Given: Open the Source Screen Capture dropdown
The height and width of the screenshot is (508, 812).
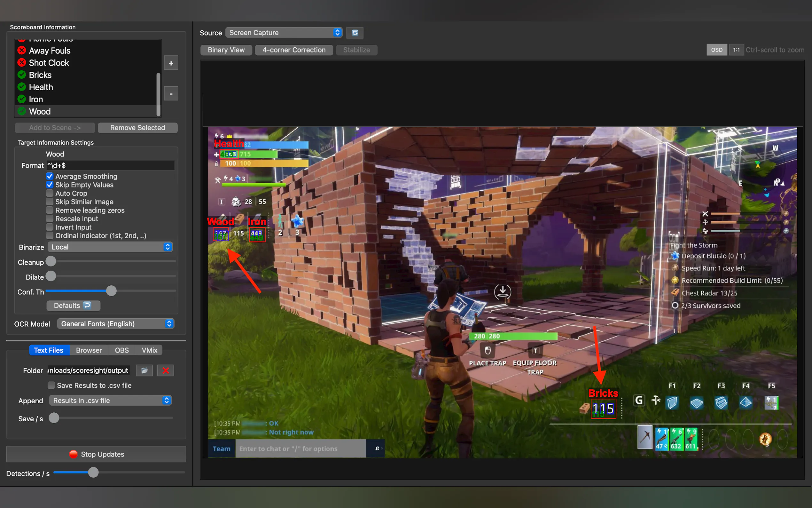Looking at the screenshot, I should click(x=284, y=33).
